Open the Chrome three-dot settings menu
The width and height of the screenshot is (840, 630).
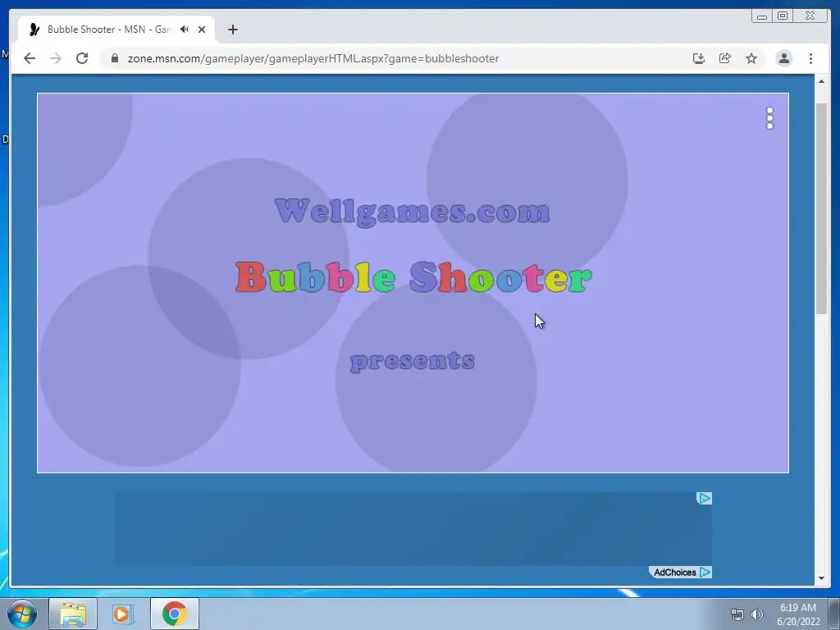[x=810, y=58]
